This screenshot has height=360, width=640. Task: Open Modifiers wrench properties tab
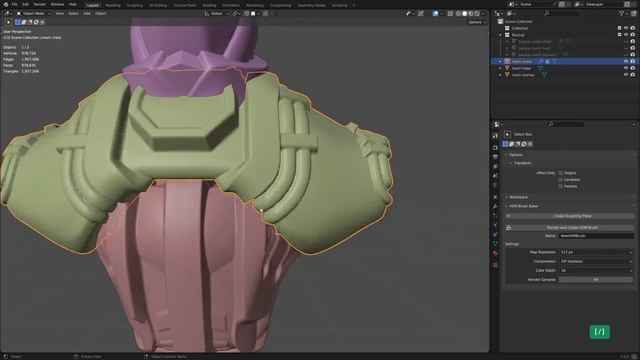tap(495, 206)
